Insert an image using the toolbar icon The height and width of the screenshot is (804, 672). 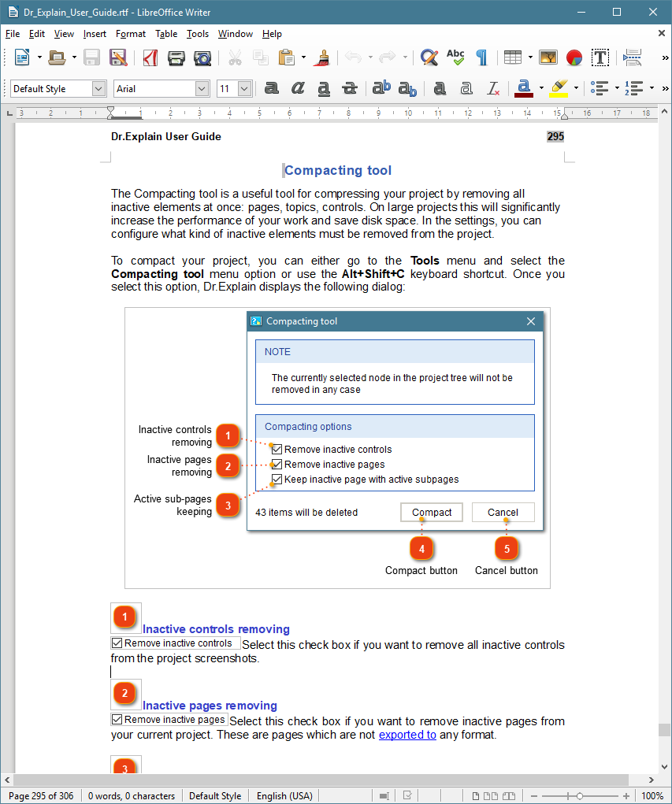pos(548,57)
